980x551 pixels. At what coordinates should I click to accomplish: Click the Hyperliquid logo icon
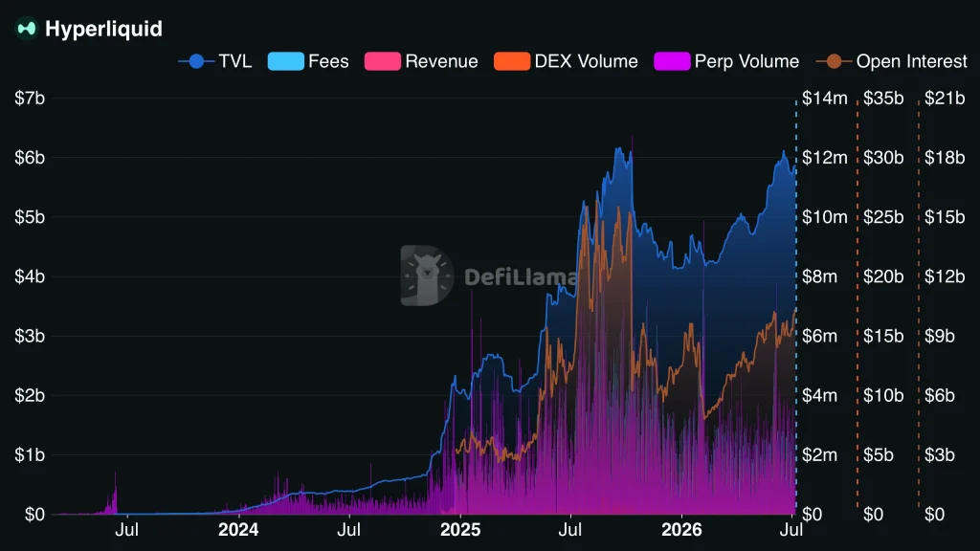pyautogui.click(x=26, y=29)
